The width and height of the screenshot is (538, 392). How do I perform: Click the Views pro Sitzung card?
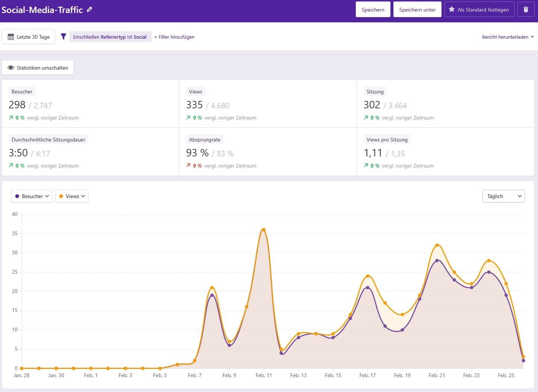coord(445,152)
